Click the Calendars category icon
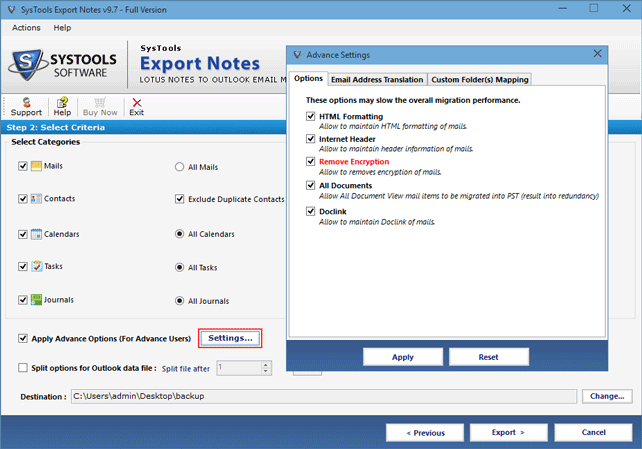Screen dimensions: 642x449 tap(36, 234)
